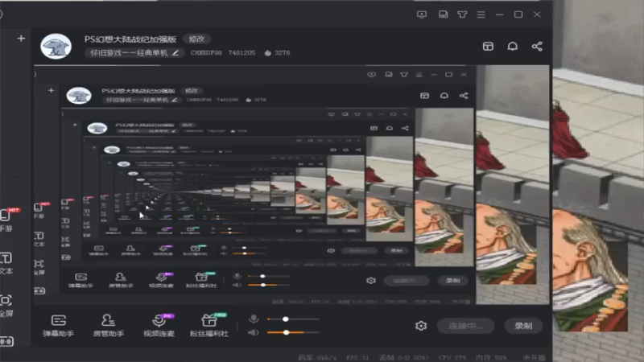Click the screen monitor icon in title bar
644x362 pixels.
point(422,14)
